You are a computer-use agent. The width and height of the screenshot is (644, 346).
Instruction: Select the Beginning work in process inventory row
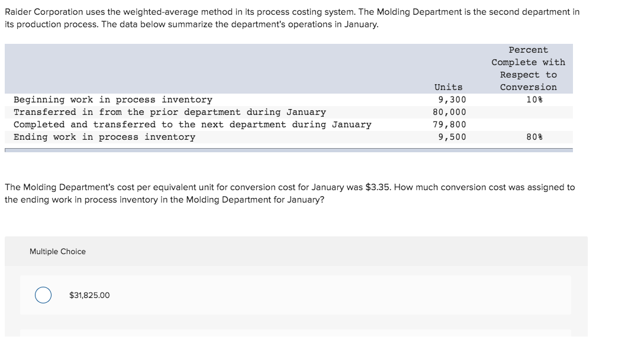[x=111, y=99]
